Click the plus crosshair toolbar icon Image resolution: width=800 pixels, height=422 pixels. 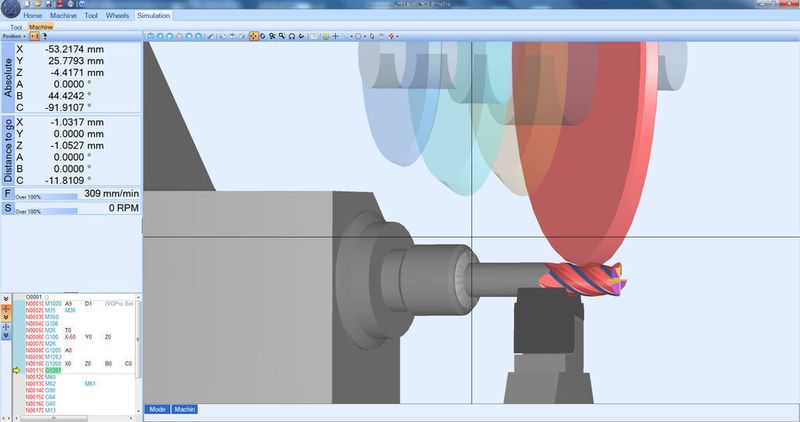click(335, 36)
